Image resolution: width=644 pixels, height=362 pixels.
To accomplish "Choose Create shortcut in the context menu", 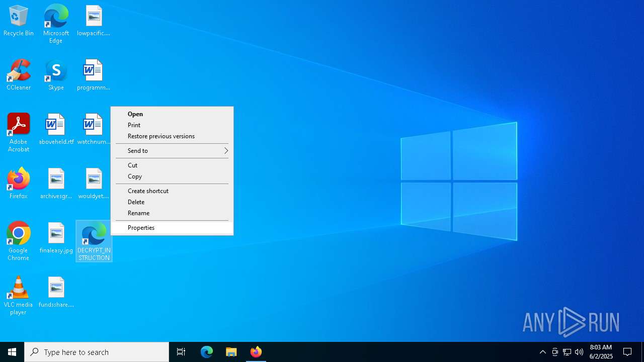I will 172,191.
